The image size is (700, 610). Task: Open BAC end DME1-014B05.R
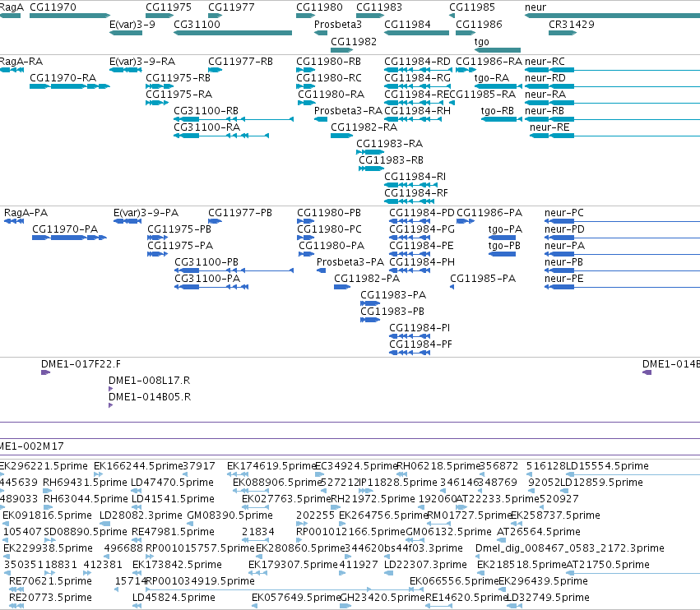coord(150,397)
